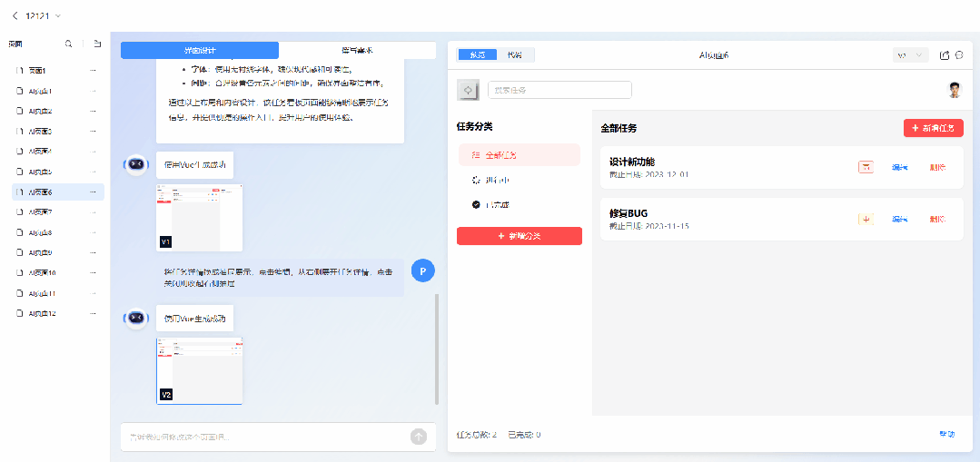The width and height of the screenshot is (980, 462).
Task: Open more options for AI页面4
Action: pyautogui.click(x=94, y=151)
